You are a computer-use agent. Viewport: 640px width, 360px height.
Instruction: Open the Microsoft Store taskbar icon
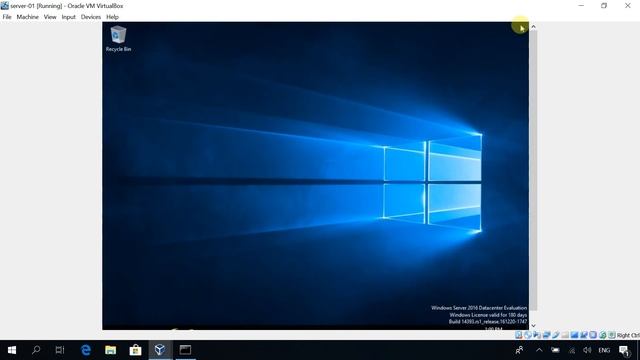click(x=136, y=350)
